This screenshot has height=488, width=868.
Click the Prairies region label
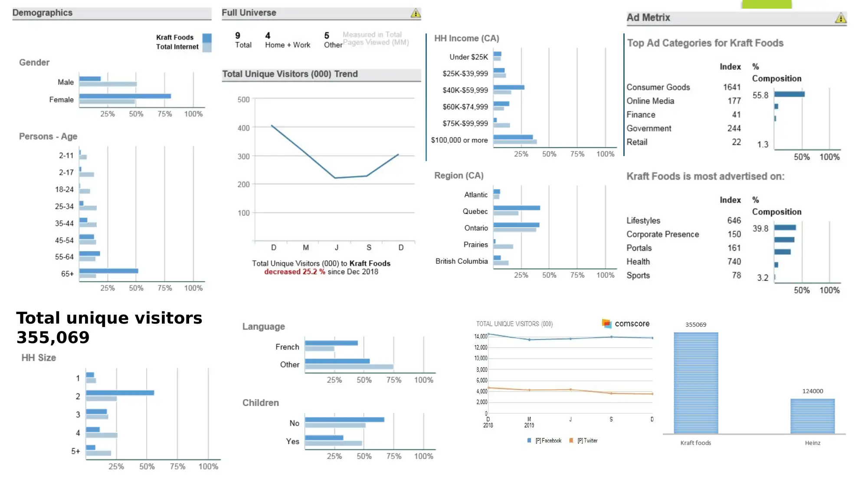(x=475, y=245)
